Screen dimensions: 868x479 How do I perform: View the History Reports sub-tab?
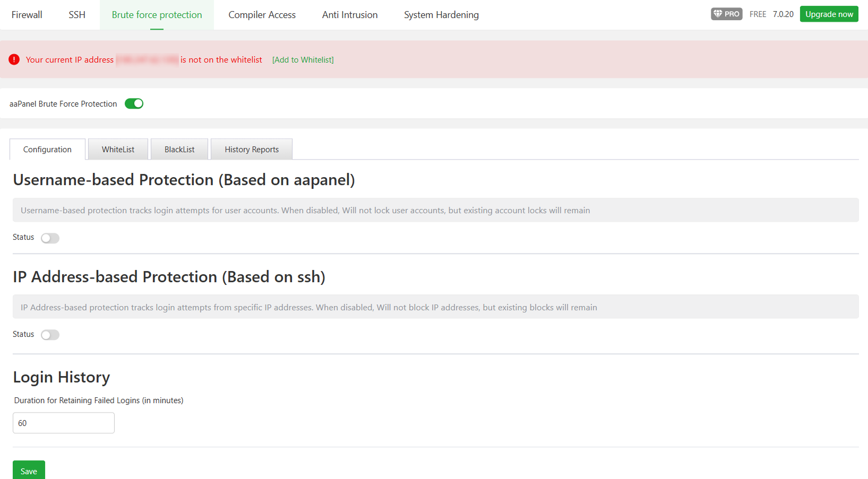(252, 150)
